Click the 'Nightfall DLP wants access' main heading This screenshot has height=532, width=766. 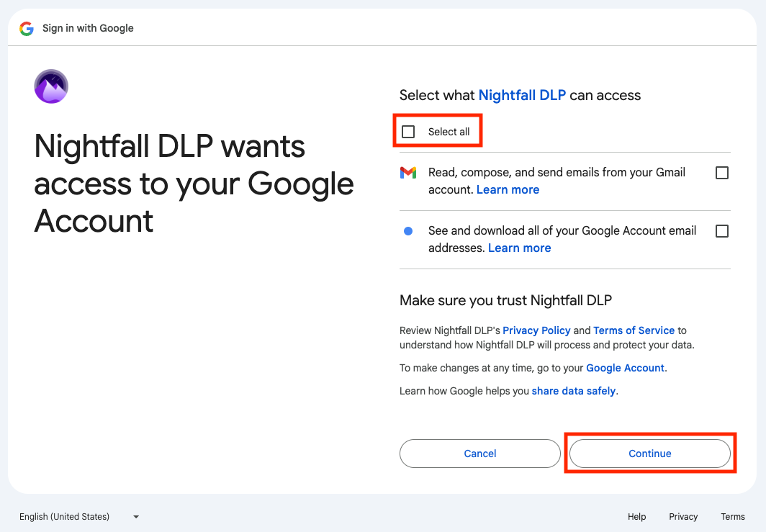(194, 183)
